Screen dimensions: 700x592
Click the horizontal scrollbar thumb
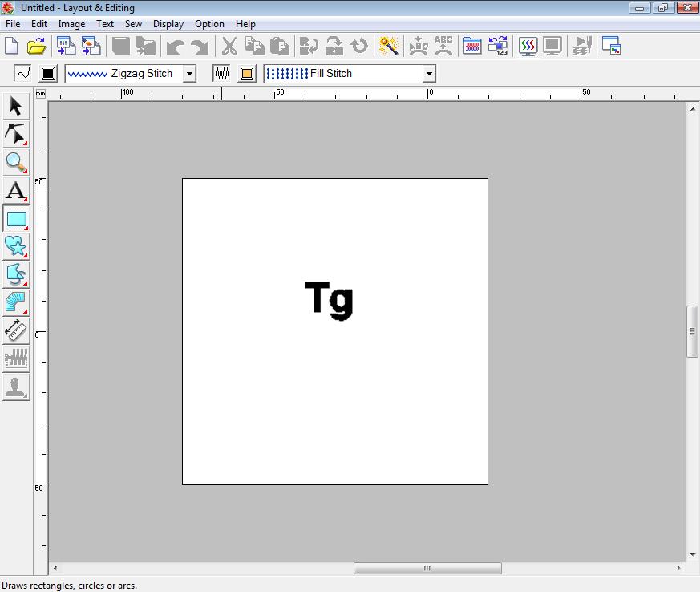(x=427, y=568)
